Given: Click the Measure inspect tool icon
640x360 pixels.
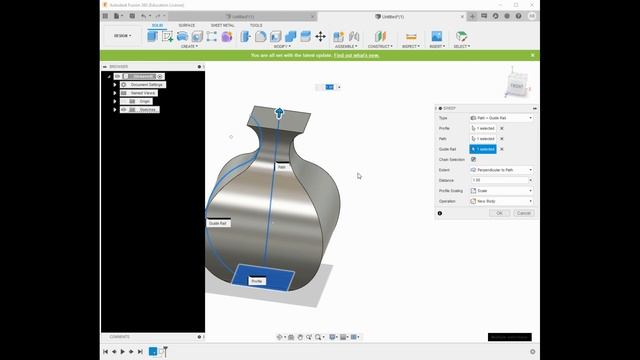Looking at the screenshot, I should (411, 36).
